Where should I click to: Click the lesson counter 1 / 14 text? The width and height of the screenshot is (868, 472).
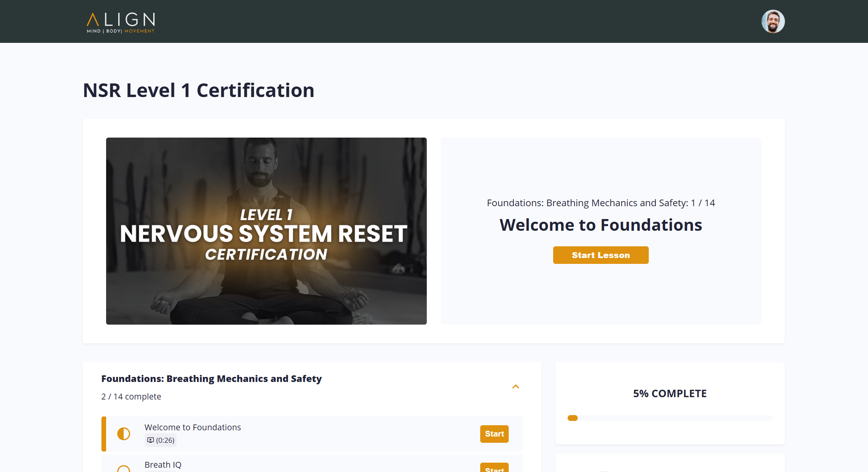pos(703,203)
